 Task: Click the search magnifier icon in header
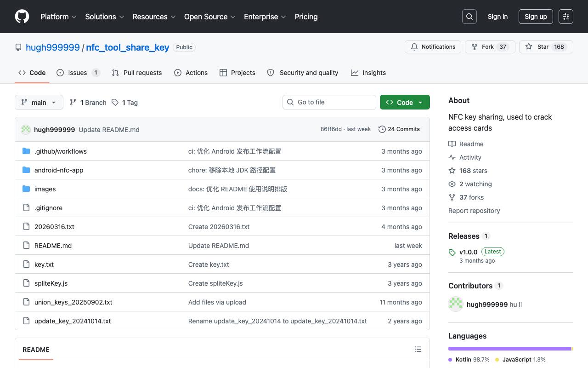[469, 17]
